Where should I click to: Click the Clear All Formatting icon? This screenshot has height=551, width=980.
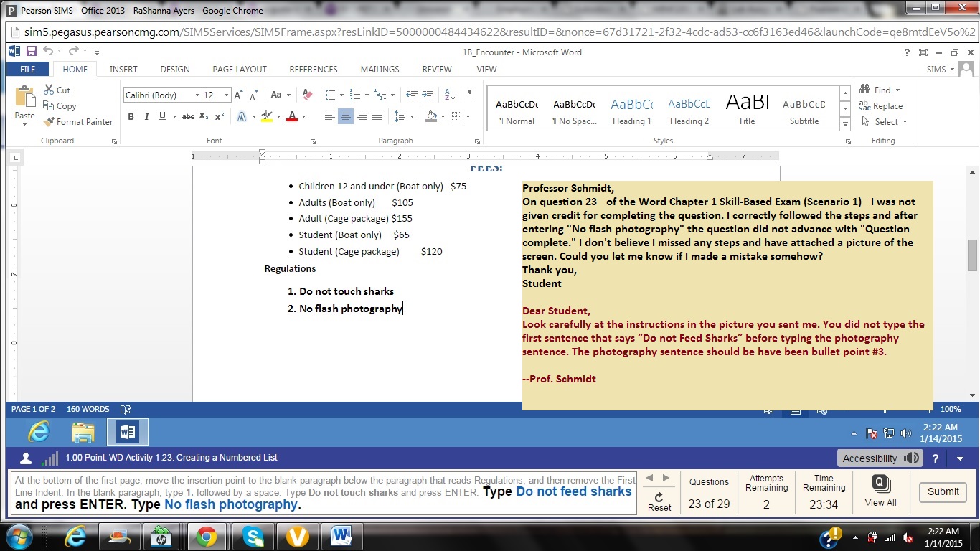(x=307, y=95)
